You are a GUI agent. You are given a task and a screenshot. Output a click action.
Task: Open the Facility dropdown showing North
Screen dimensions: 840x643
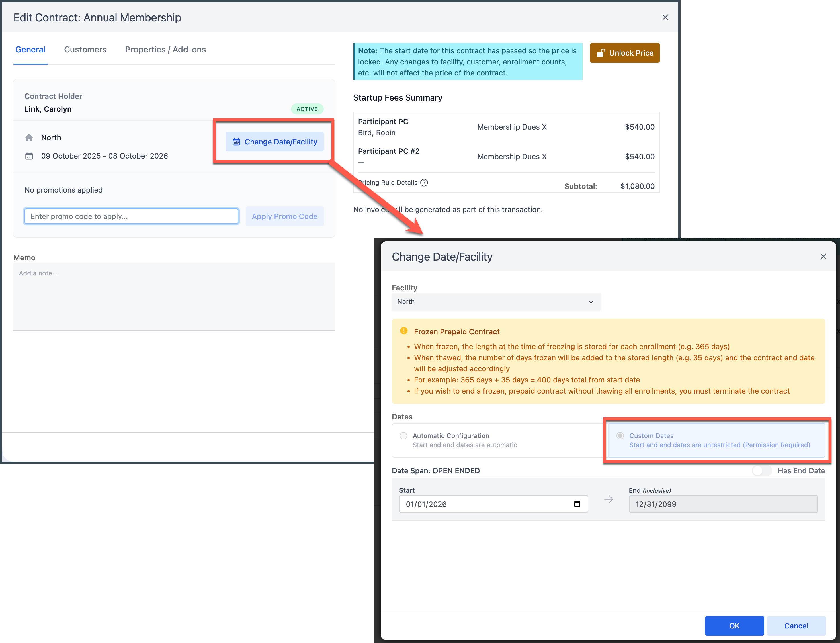click(496, 302)
